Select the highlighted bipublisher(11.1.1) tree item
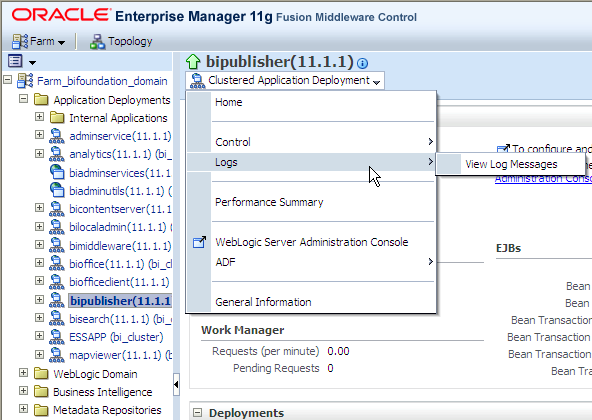592x420 pixels. [x=120, y=301]
